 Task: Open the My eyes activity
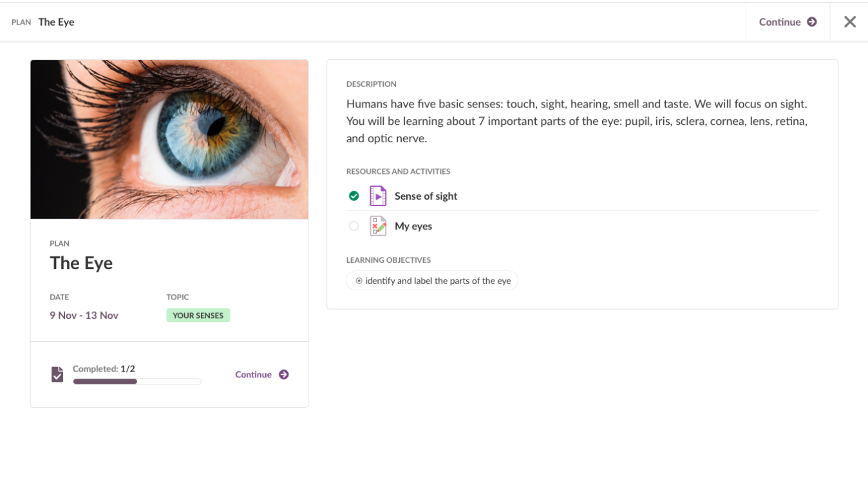413,226
